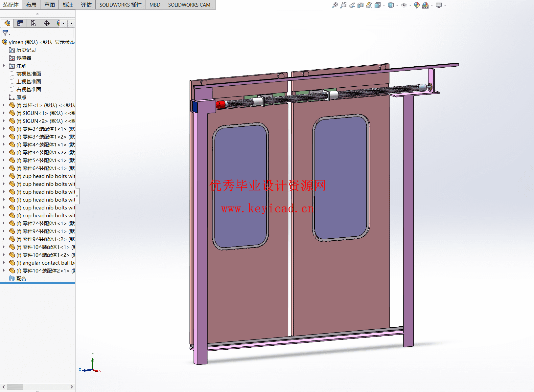The height and width of the screenshot is (392, 534).
Task: Activate the Section View tool
Action: coord(360,5)
